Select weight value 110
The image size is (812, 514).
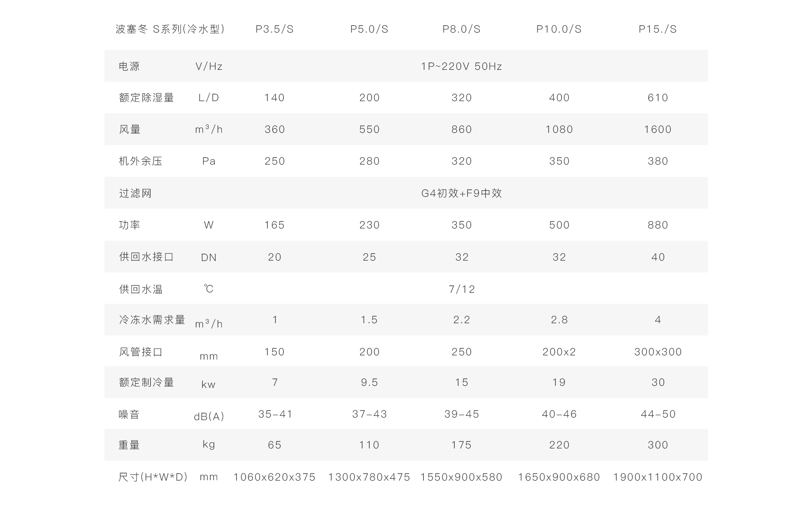click(369, 445)
